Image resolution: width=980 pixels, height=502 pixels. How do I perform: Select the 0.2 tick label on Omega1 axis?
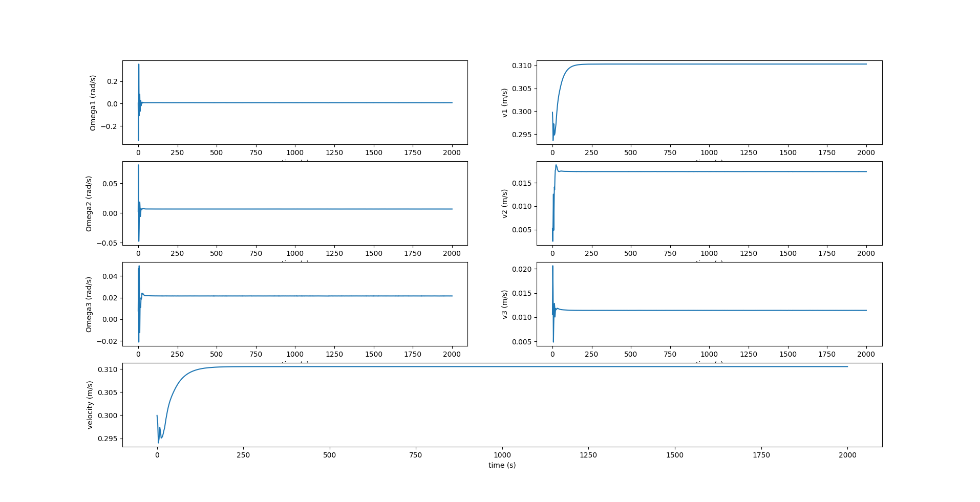click(112, 80)
